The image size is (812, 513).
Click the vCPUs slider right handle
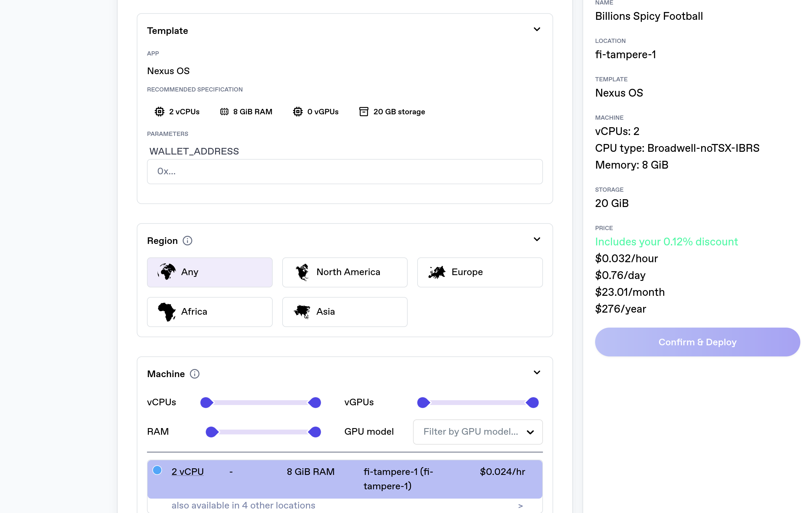(315, 402)
